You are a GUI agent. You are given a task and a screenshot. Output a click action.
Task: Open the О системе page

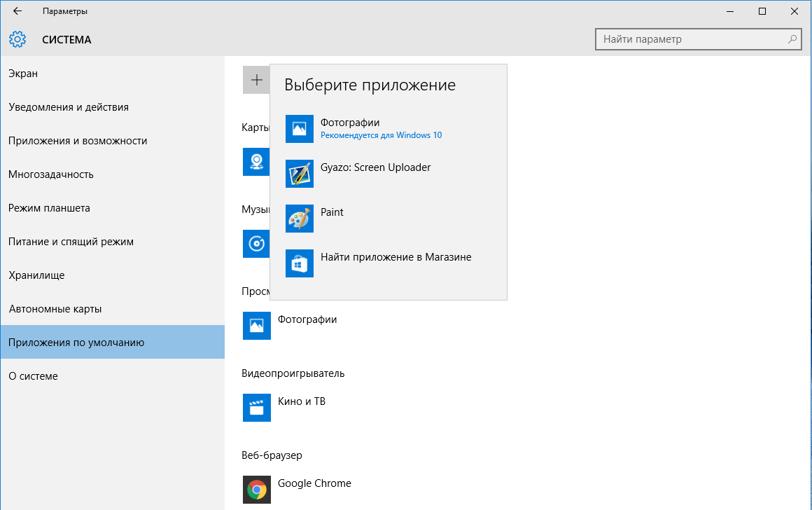(33, 376)
